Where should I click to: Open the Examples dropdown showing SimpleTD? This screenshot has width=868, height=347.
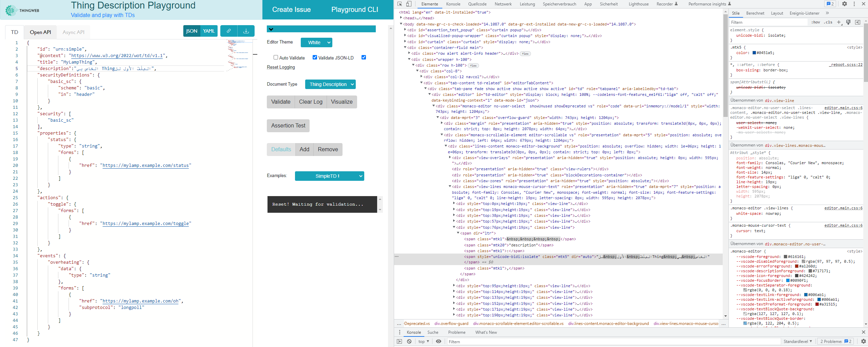tap(329, 176)
